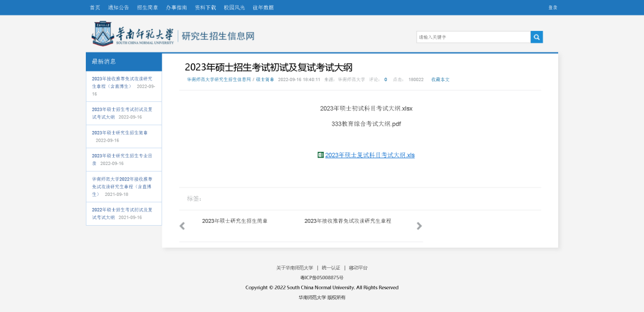The width and height of the screenshot is (644, 312).
Task: Click the Excel icon beside 复试科目考试大纲.xls
Action: point(321,155)
